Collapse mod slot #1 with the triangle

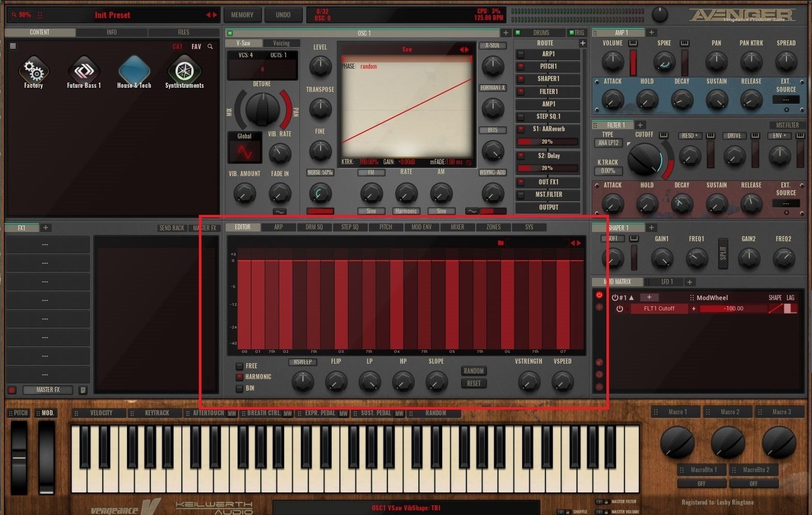tap(631, 298)
